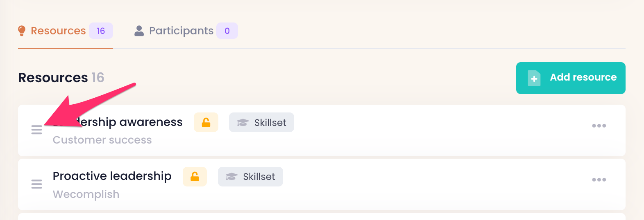Screen dimensions: 644x220
Task: Click the lightbulb icon on Resources tab
Action: 22,31
